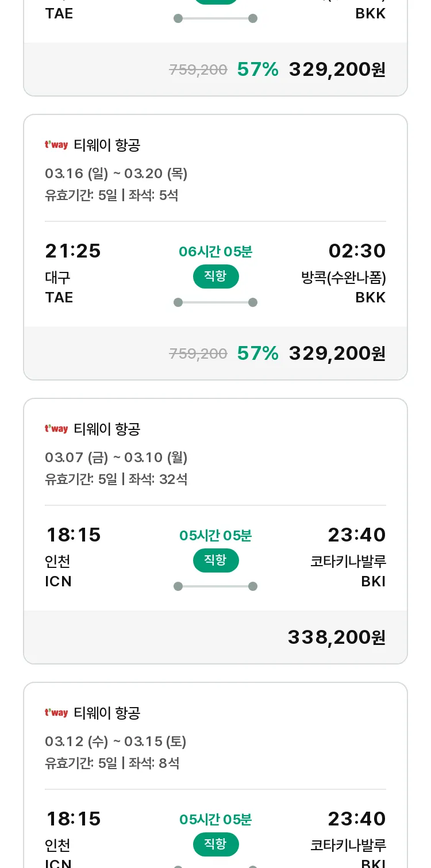Tap 직항 badge on 03.12 Kota Kinabalu flight
431x868 pixels.
tap(215, 844)
